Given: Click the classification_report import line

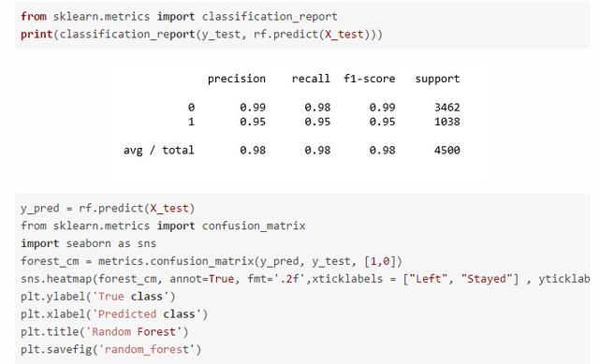Looking at the screenshot, I should 179,17.
